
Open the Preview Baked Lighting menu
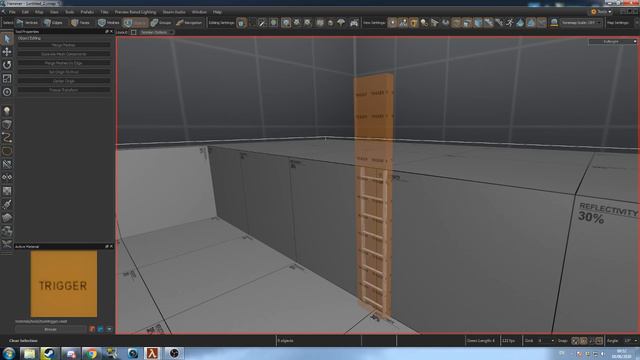pyautogui.click(x=136, y=12)
